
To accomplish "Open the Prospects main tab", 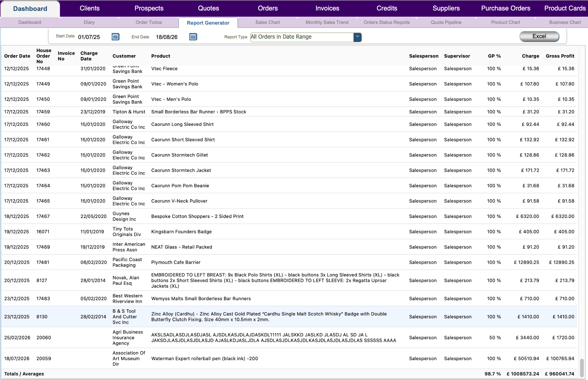I will click(149, 8).
